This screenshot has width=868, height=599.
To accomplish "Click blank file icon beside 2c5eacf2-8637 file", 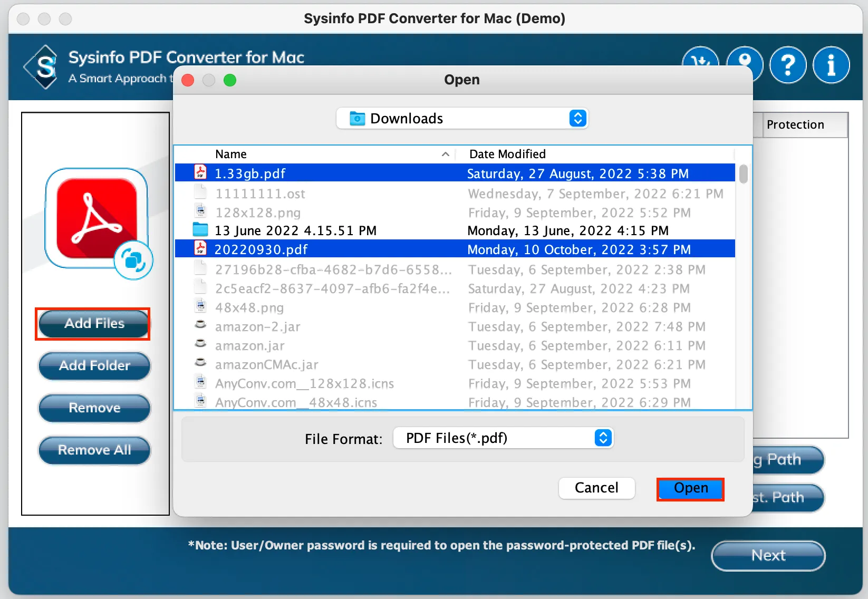I will point(200,287).
